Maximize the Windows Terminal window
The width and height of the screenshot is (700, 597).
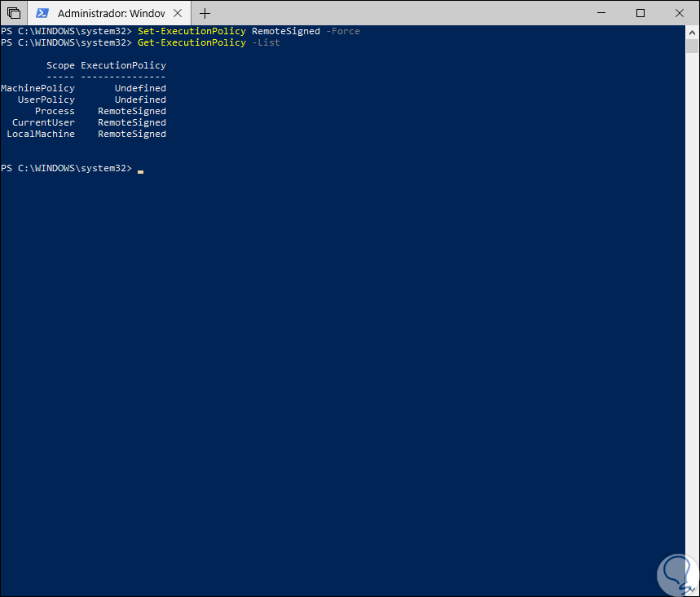coord(641,13)
